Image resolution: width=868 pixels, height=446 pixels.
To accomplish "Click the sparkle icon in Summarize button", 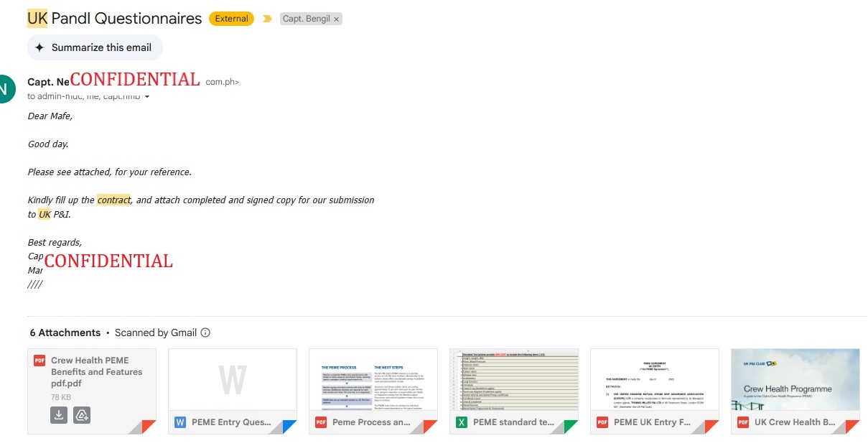I will 39,47.
